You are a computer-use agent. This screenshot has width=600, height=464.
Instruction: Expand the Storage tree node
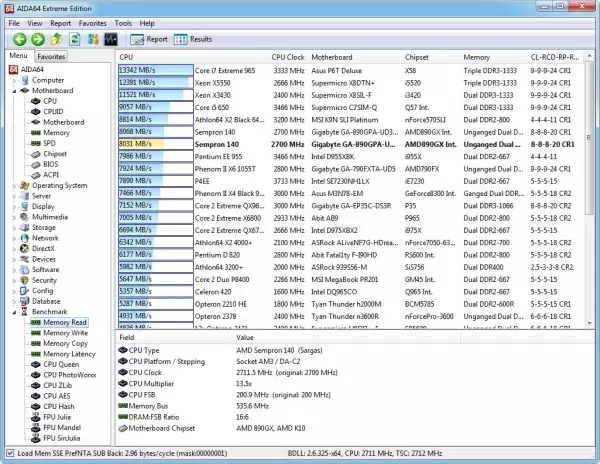click(x=15, y=228)
